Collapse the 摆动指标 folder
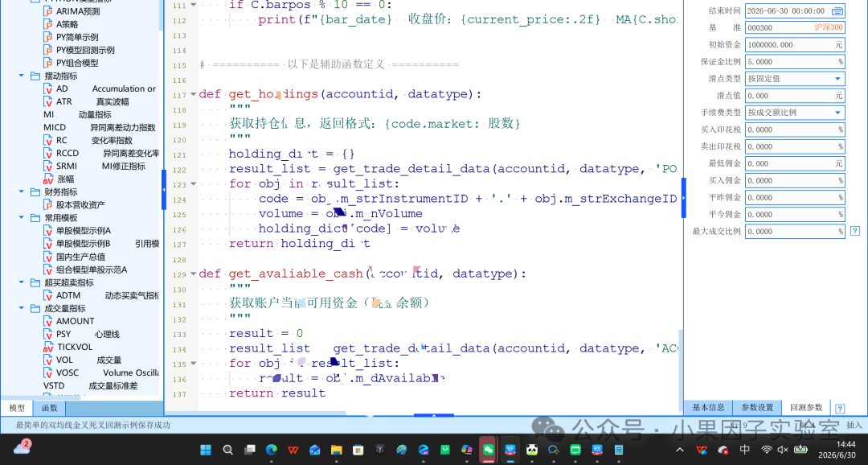Image resolution: width=868 pixels, height=465 pixels. click(x=22, y=76)
